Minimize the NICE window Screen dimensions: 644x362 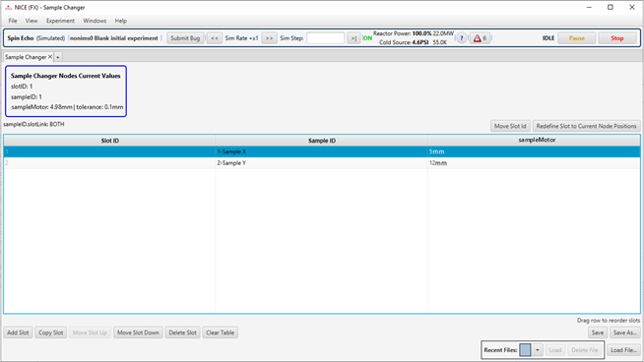(x=589, y=8)
